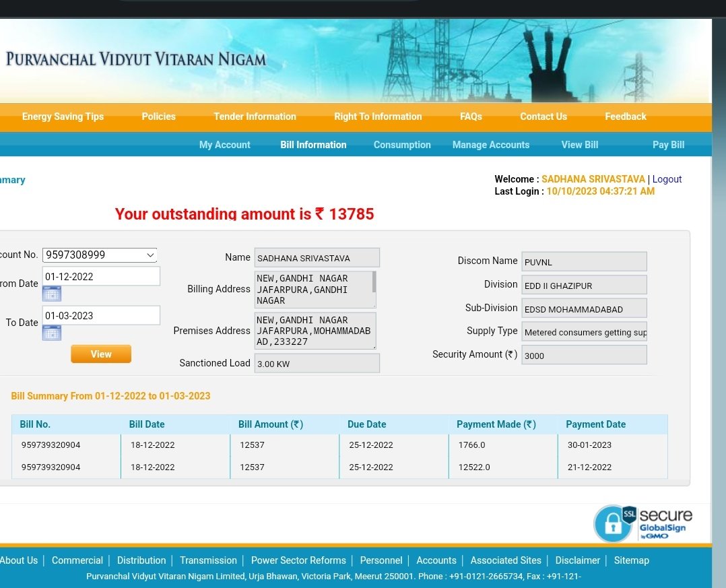Switch to Bill Information tab
This screenshot has height=588, width=726.
coord(313,145)
